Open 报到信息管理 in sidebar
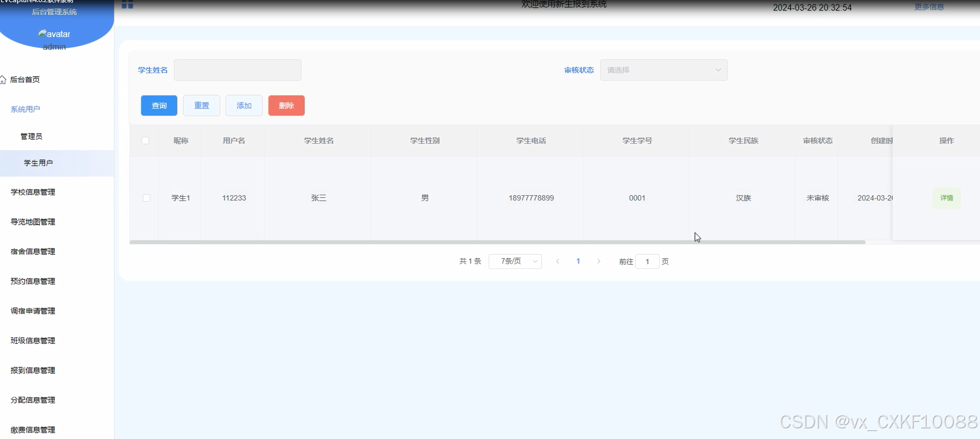 [x=33, y=370]
